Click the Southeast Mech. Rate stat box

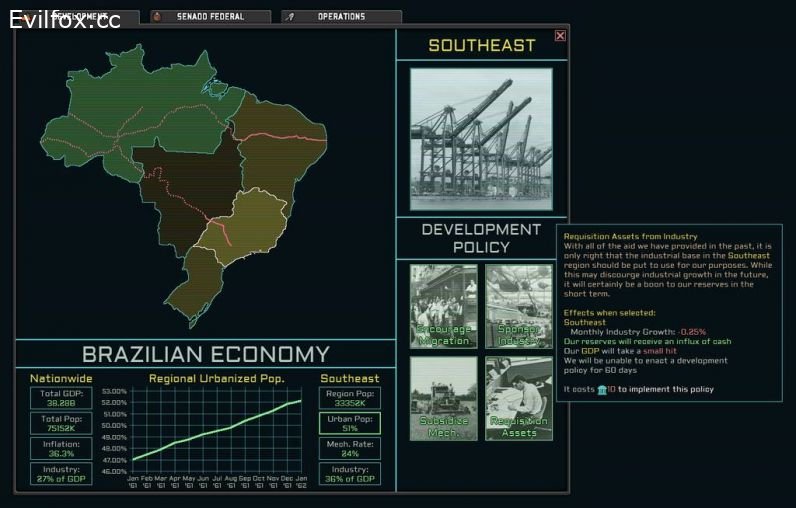coord(349,448)
